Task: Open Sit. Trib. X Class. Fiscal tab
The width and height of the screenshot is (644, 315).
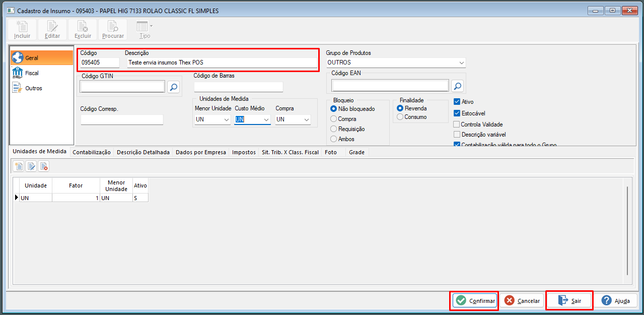Action: click(291, 152)
